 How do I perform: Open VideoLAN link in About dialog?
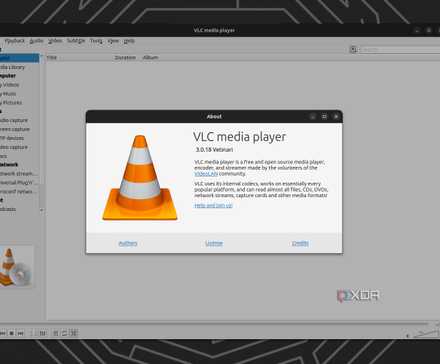[206, 174]
